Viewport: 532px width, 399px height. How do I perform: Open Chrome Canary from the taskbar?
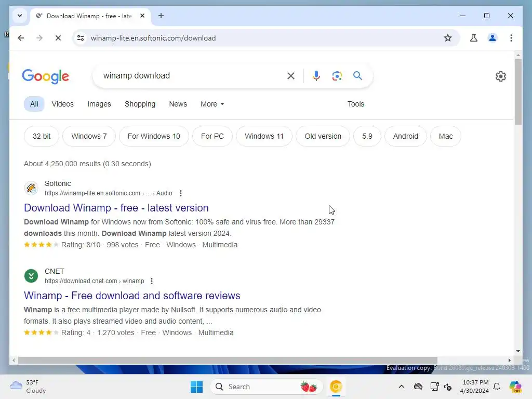pyautogui.click(x=336, y=387)
